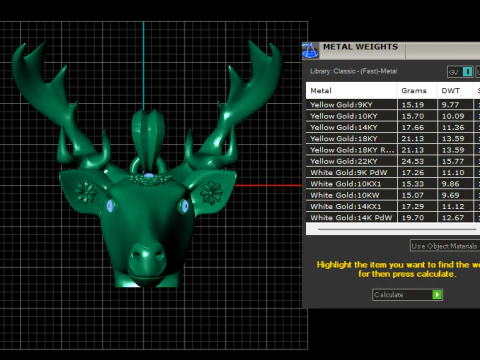Click the 11.12 DWT cell
480x360 pixels.
455,207
